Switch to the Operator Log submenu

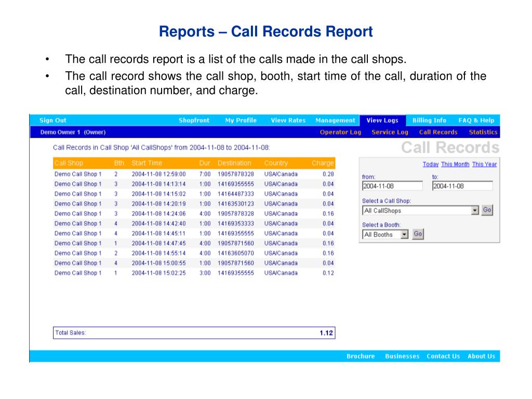tap(340, 132)
